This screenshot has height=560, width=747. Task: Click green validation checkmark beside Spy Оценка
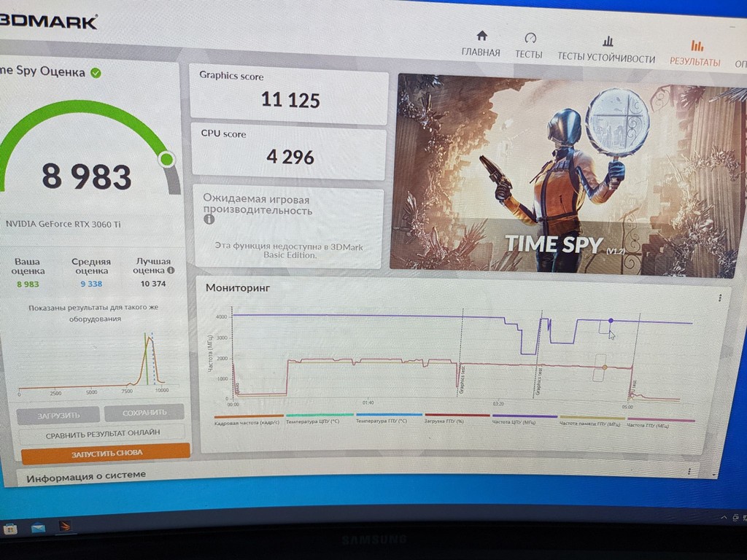pyautogui.click(x=96, y=73)
